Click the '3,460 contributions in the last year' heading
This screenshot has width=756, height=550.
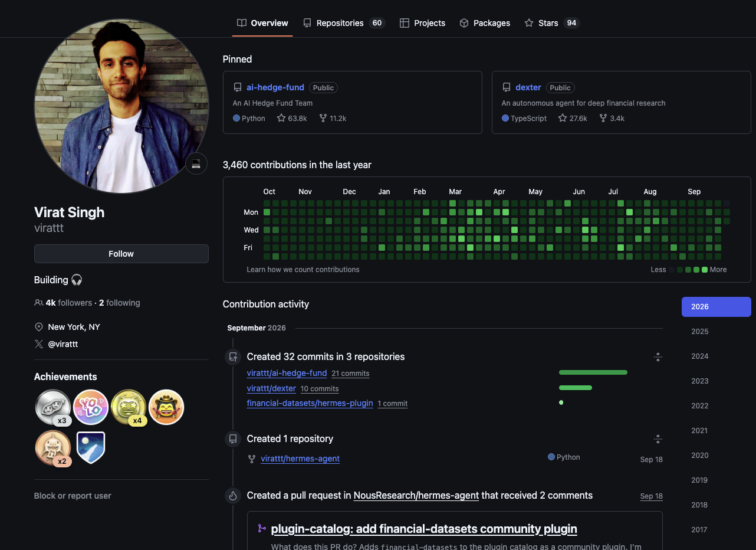click(297, 165)
